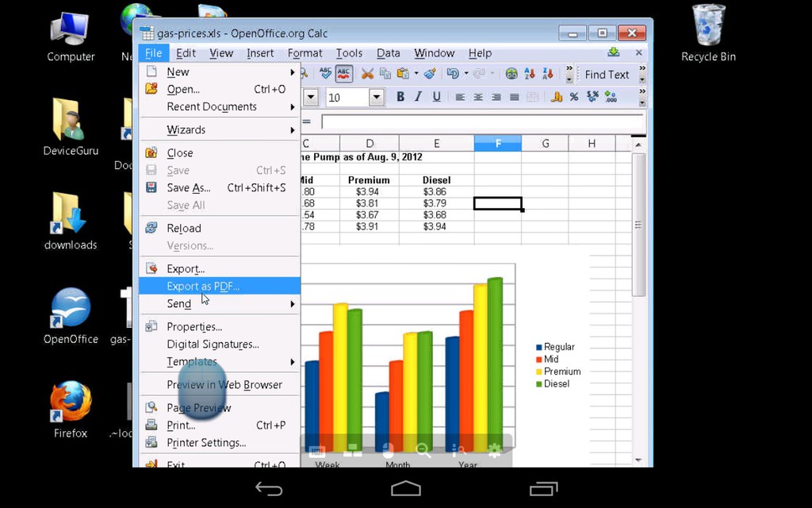The image size is (812, 508).
Task: Align text left
Action: [x=460, y=97]
